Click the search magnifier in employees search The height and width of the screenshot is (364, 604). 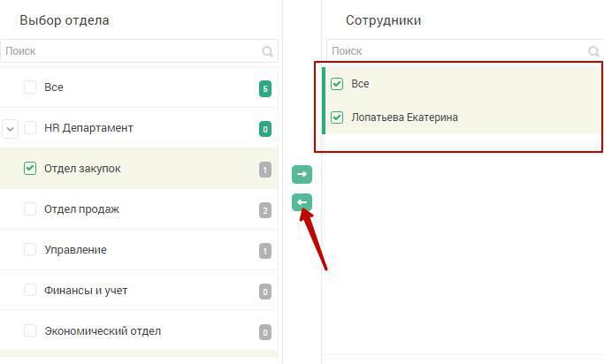click(x=593, y=51)
